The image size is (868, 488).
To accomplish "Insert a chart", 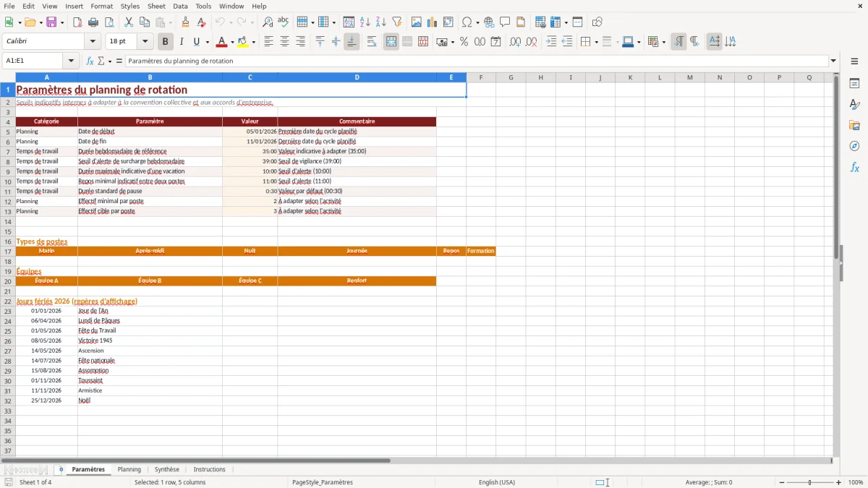I will tap(433, 22).
